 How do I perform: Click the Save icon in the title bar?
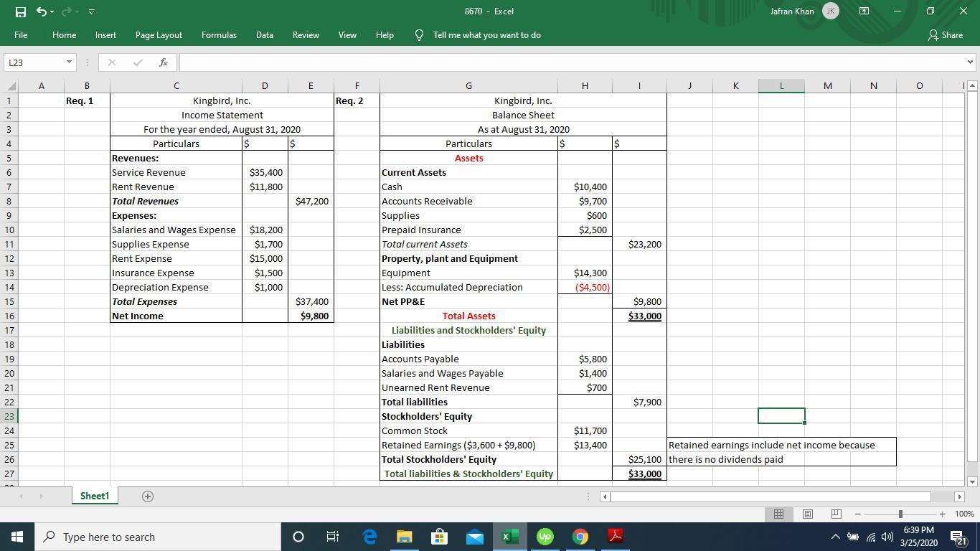click(x=21, y=11)
